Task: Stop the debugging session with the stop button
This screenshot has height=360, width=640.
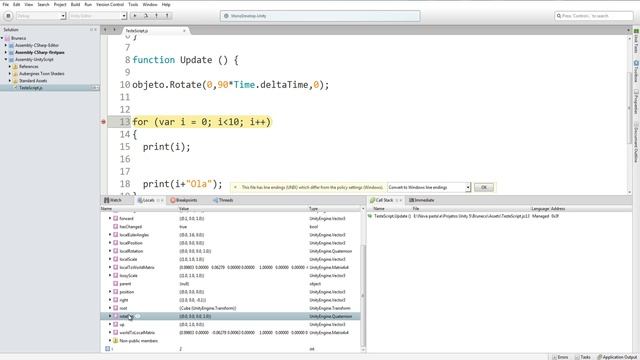Action: pos(8,16)
